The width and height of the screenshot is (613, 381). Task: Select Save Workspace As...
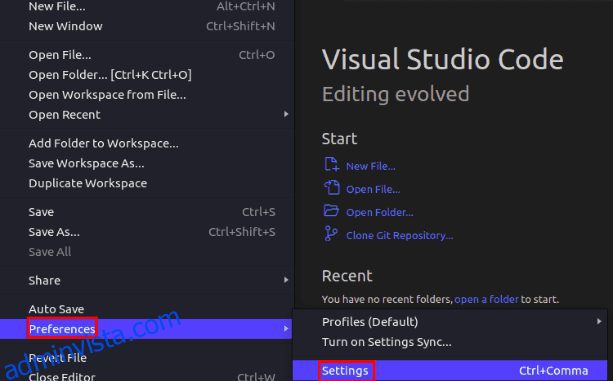[147, 163]
